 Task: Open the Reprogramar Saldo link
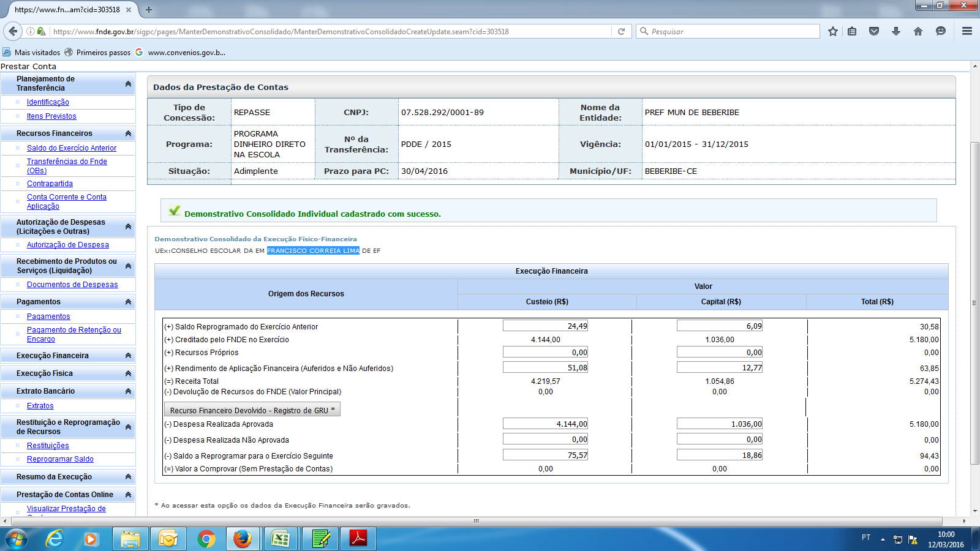click(60, 459)
